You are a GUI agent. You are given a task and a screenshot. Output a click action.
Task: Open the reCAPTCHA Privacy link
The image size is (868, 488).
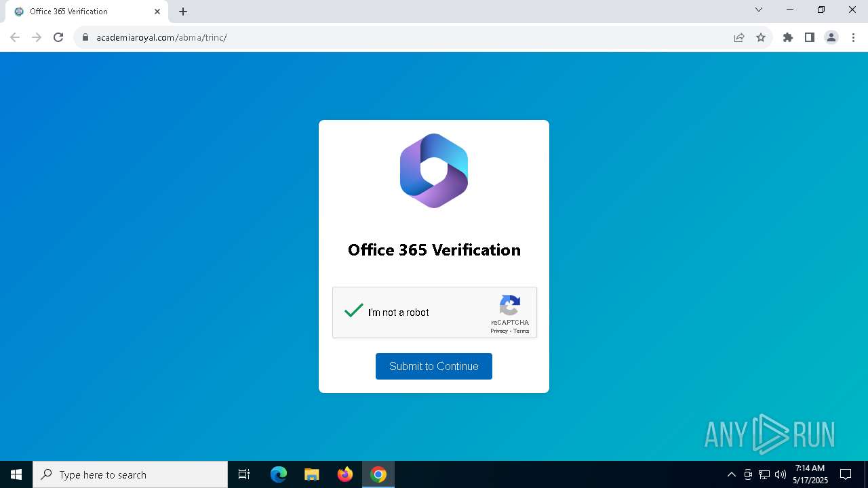click(x=499, y=331)
